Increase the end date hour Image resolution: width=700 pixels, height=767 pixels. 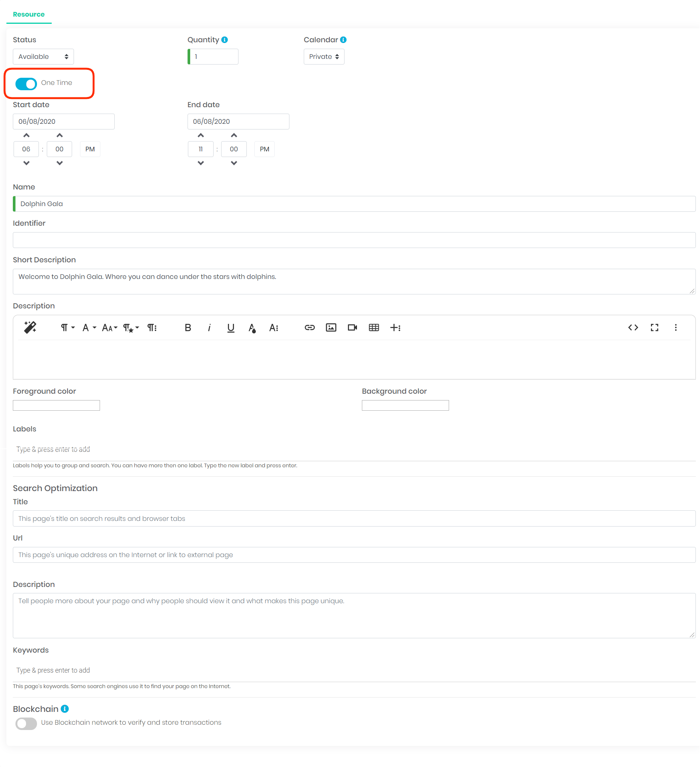point(201,136)
